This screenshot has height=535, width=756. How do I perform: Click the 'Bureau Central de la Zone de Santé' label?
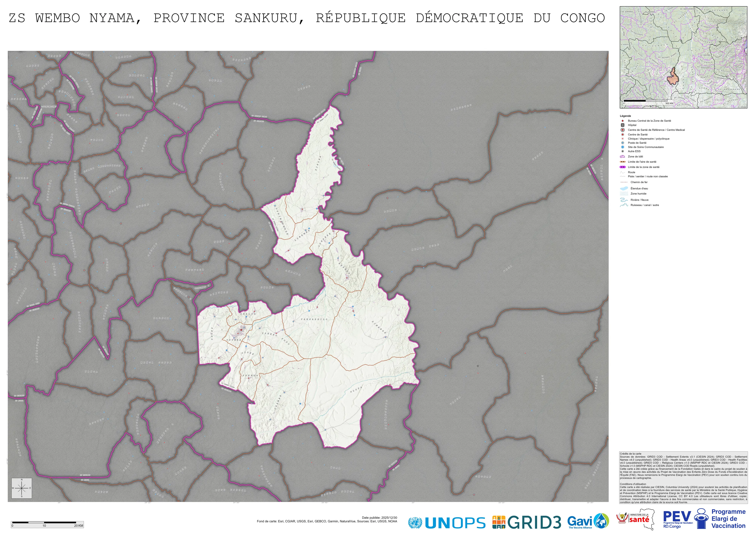click(649, 121)
